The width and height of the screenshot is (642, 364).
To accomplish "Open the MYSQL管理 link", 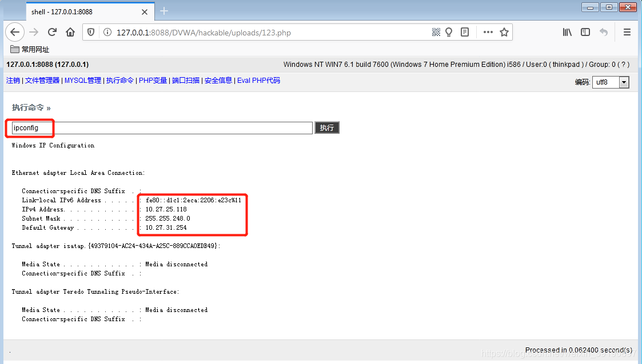I will tap(82, 81).
